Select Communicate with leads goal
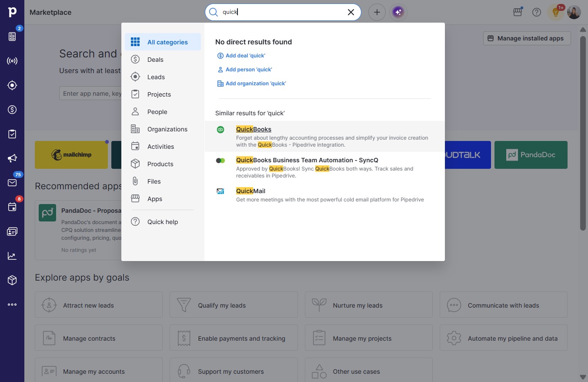 point(504,305)
